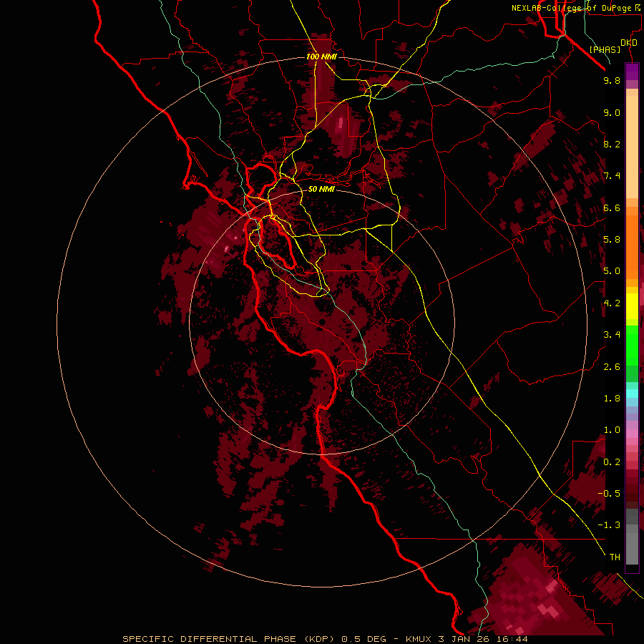Screen dimensions: 644x644
Task: Select the 2.6 scale value
Action: pyautogui.click(x=612, y=367)
